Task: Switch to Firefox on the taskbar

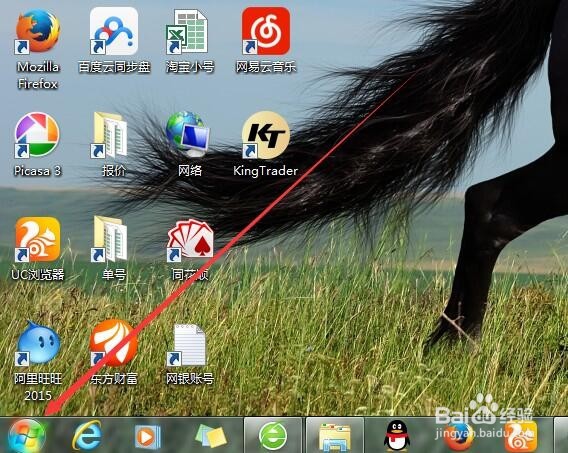Action: (x=459, y=437)
